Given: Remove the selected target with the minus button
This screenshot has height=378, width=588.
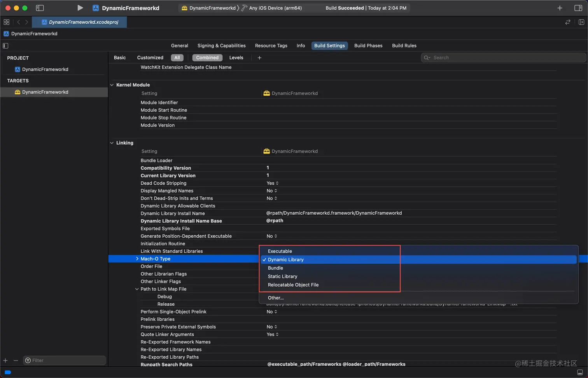Looking at the screenshot, I should coord(16,360).
